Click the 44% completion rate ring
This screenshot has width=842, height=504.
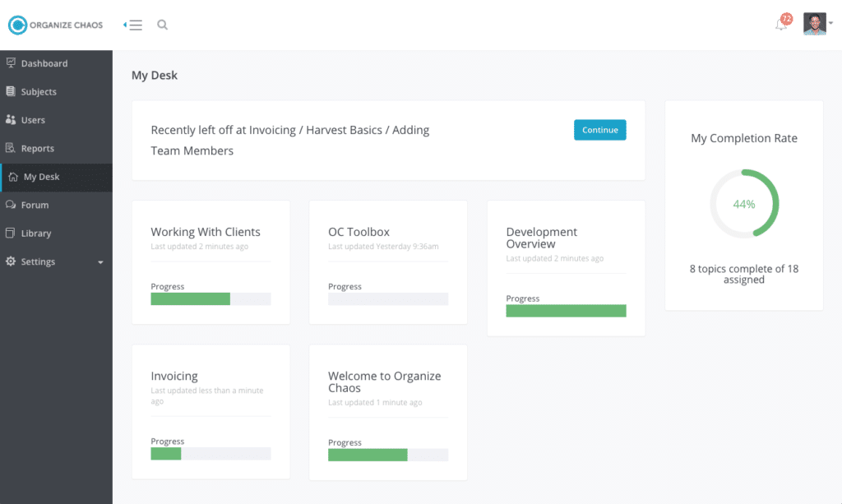(x=743, y=203)
